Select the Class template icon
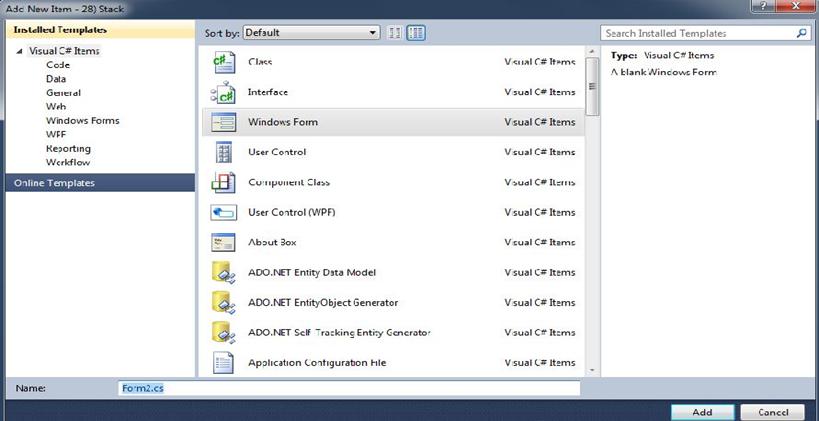 click(x=222, y=62)
